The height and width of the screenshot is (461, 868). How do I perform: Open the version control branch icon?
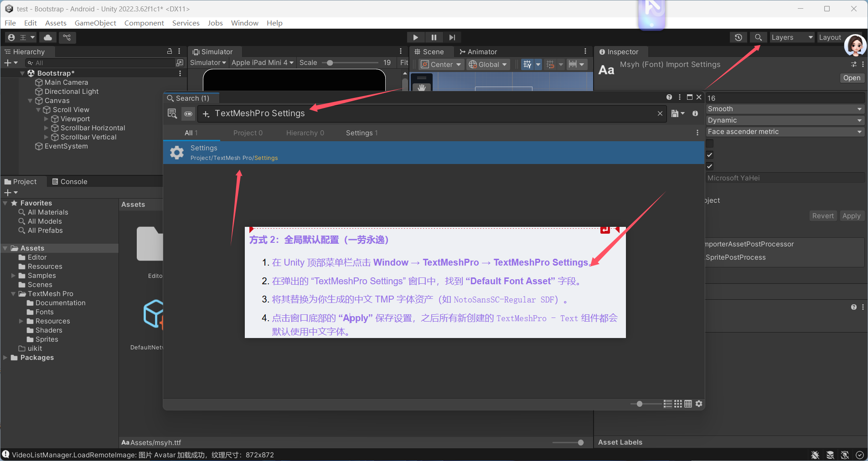[x=67, y=37]
